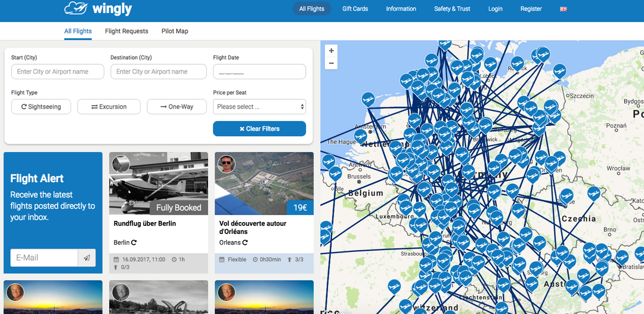Screen dimensions: 644x314
Task: Open the Register link
Action: click(x=531, y=9)
